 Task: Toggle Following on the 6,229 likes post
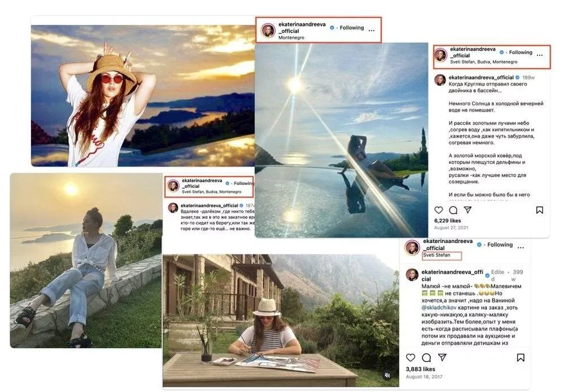[x=520, y=52]
